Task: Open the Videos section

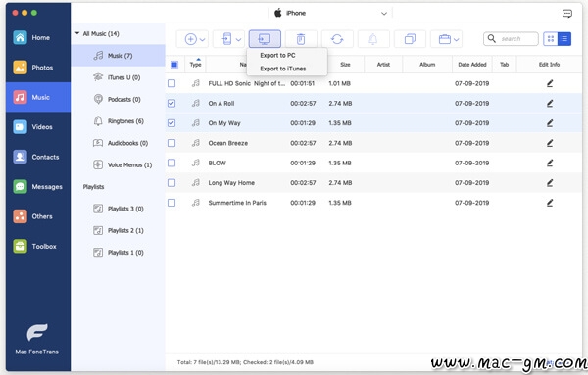Action: tap(37, 127)
